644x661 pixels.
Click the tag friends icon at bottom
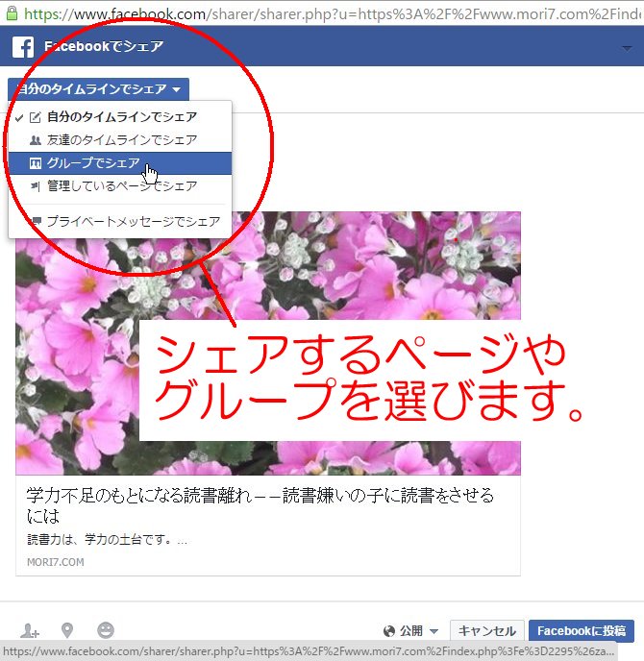[30, 630]
